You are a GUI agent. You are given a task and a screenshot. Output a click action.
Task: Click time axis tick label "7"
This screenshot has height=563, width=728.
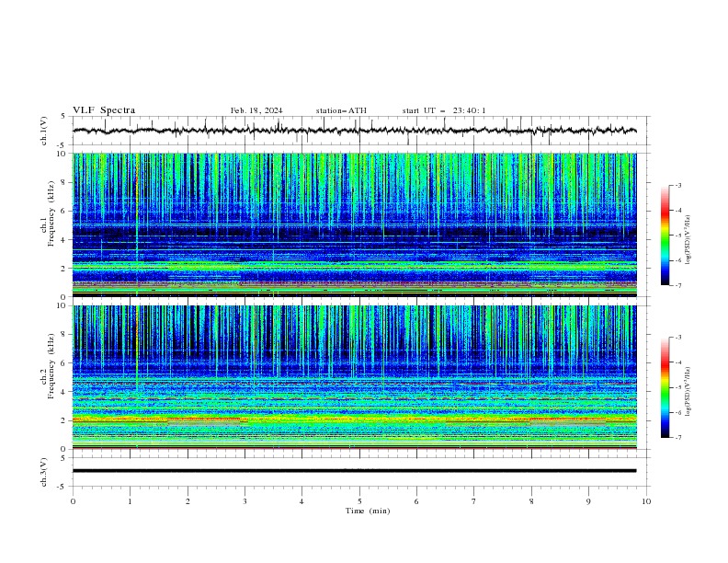click(474, 501)
